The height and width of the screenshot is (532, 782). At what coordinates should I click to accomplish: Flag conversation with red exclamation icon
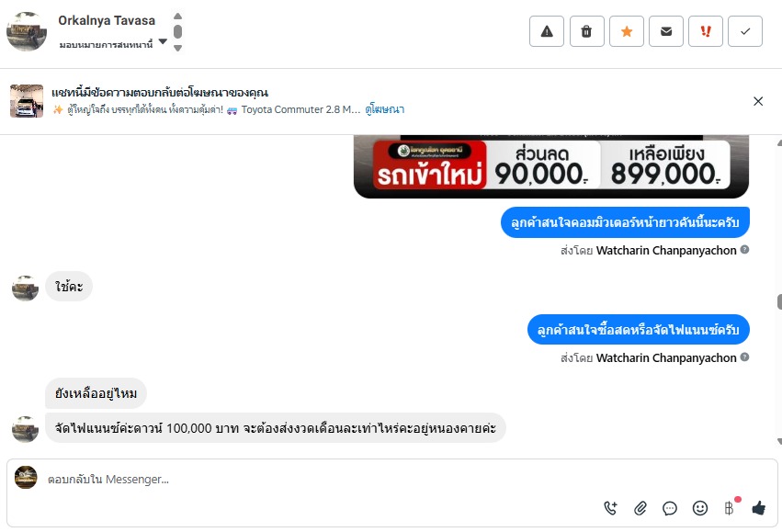(x=706, y=31)
